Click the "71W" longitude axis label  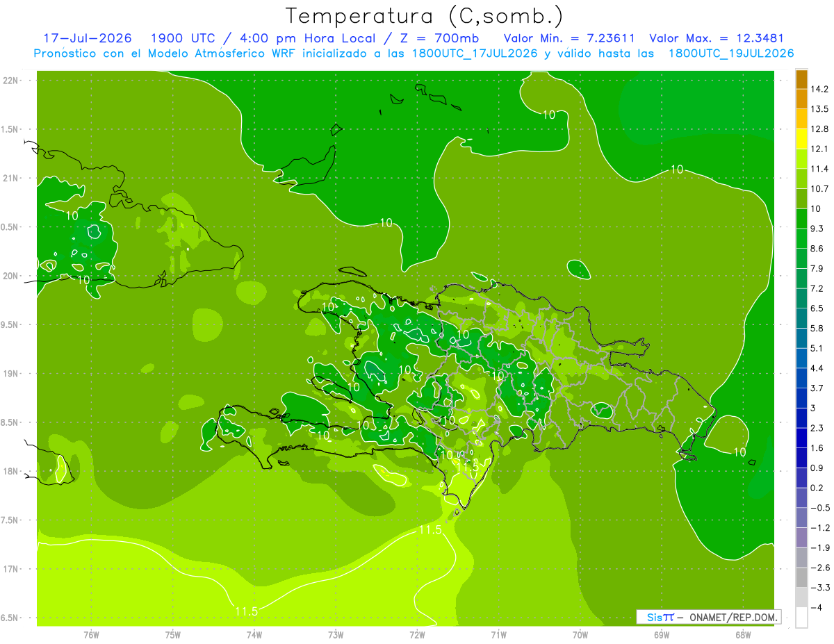tap(498, 635)
